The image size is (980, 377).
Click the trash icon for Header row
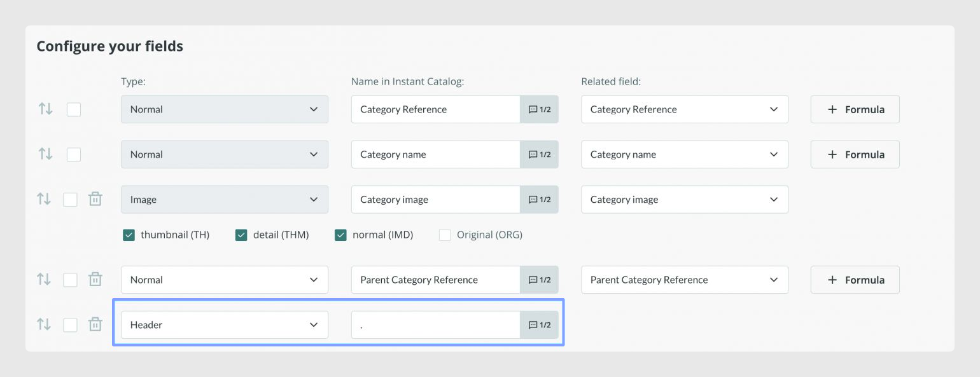point(95,324)
